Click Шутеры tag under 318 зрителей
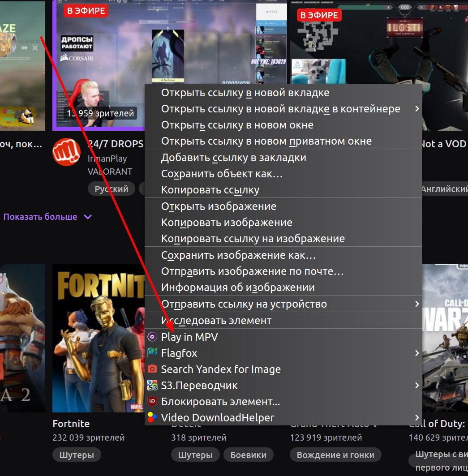 click(195, 455)
